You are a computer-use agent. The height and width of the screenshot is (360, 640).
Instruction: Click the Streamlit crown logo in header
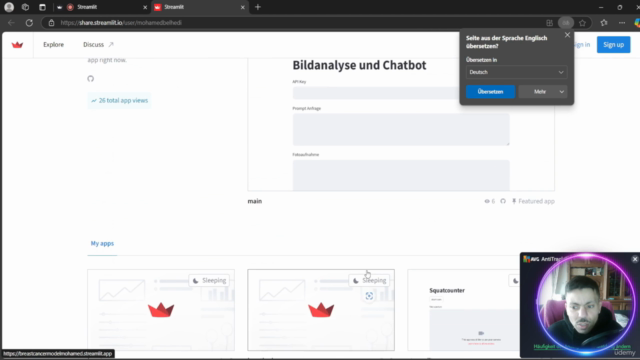click(17, 45)
